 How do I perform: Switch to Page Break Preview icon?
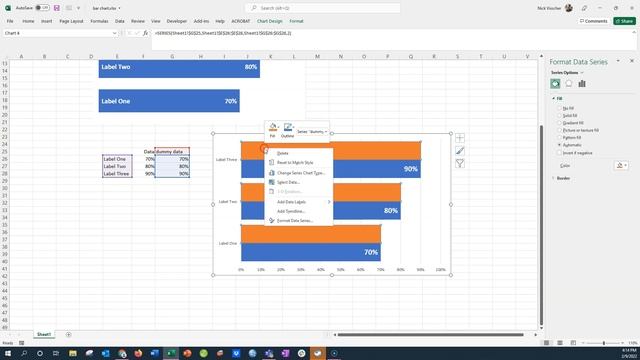[573, 343]
